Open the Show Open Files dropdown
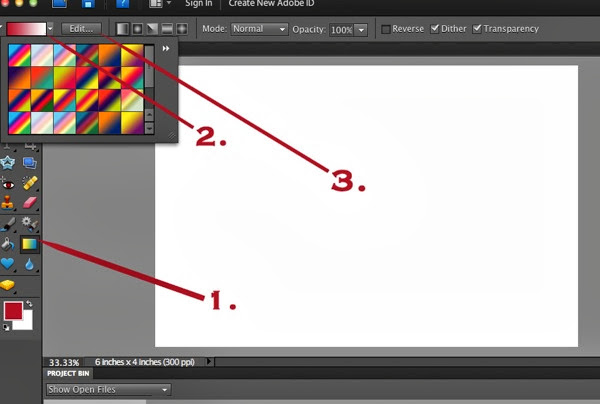Screen dimensions: 600x404 [109, 389]
